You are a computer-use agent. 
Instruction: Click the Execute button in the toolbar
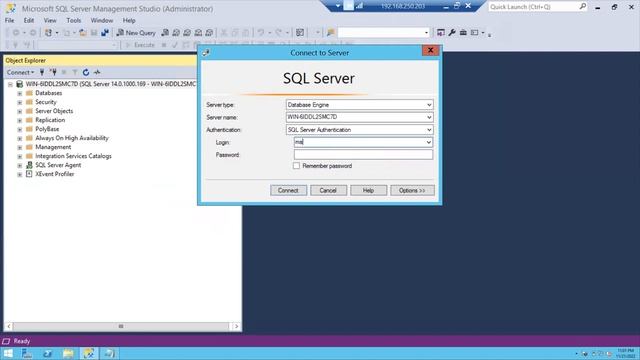tap(140, 45)
